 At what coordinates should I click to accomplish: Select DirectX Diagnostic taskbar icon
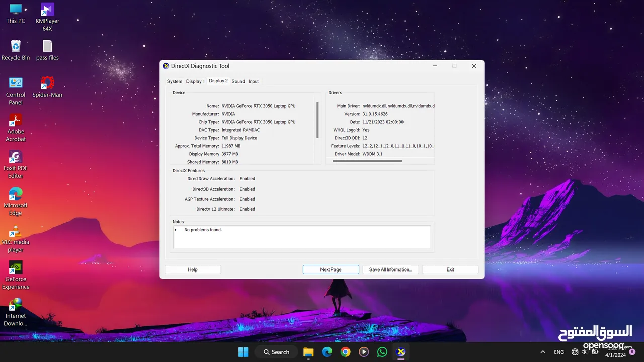pos(401,352)
